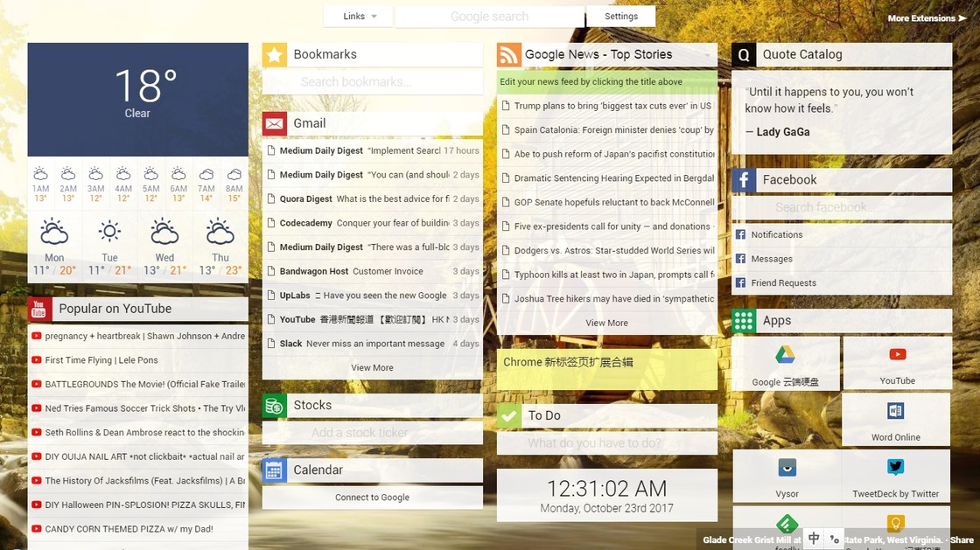Launch the Vysor app
This screenshot has height=550, width=980.
pyautogui.click(x=787, y=477)
